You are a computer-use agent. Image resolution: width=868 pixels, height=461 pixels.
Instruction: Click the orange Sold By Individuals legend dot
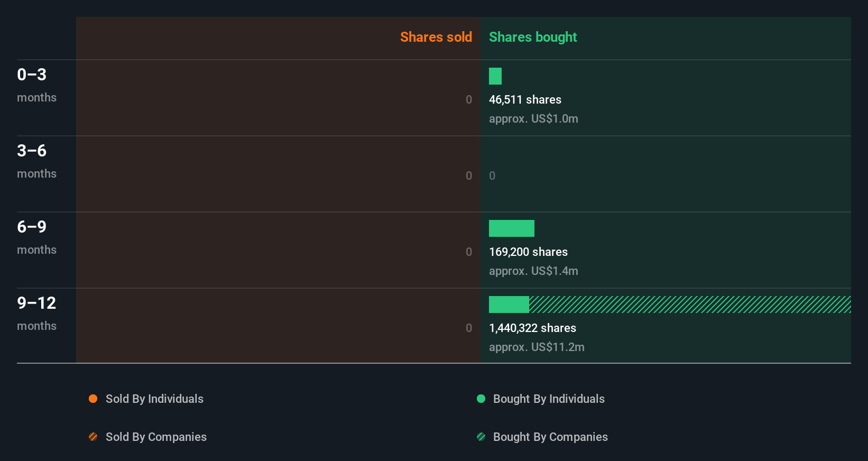point(93,399)
